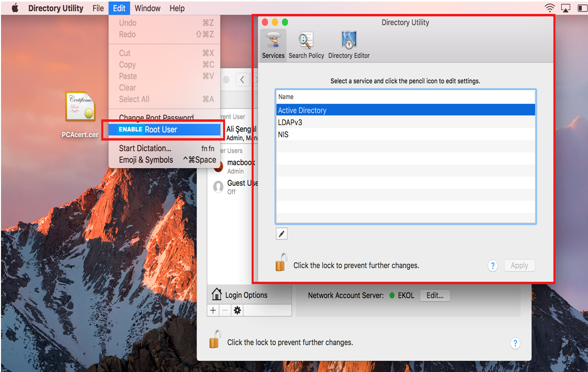Open help in Users & Groups window
The height and width of the screenshot is (372, 588).
515,343
